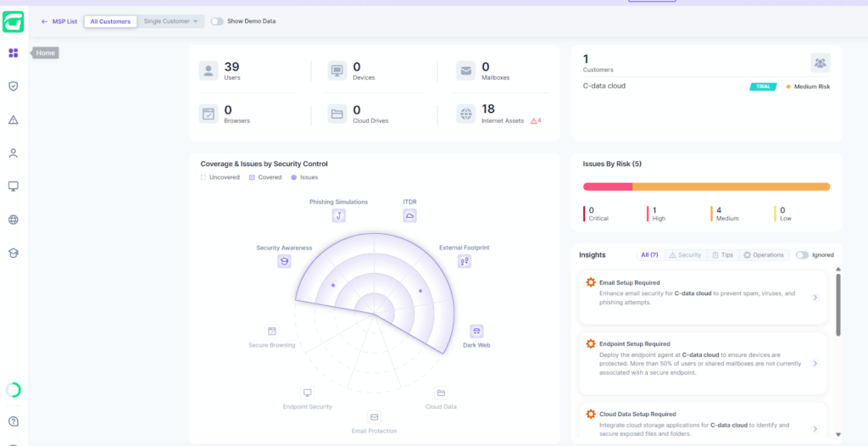Click the Phishing Simulations hook icon
This screenshot has height=446, width=868.
(x=339, y=215)
